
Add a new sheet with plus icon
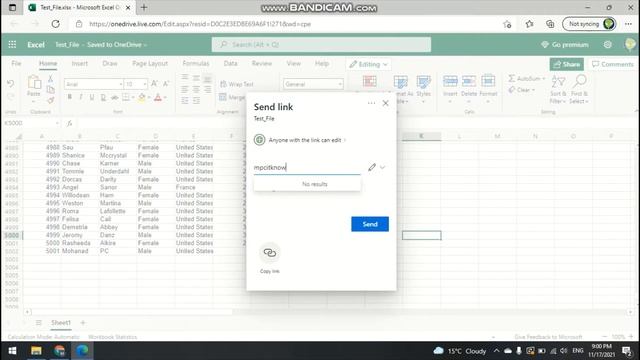point(83,323)
